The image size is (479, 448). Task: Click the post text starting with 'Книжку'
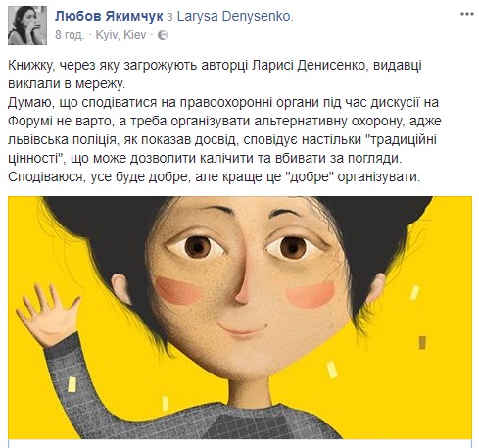[x=215, y=75]
